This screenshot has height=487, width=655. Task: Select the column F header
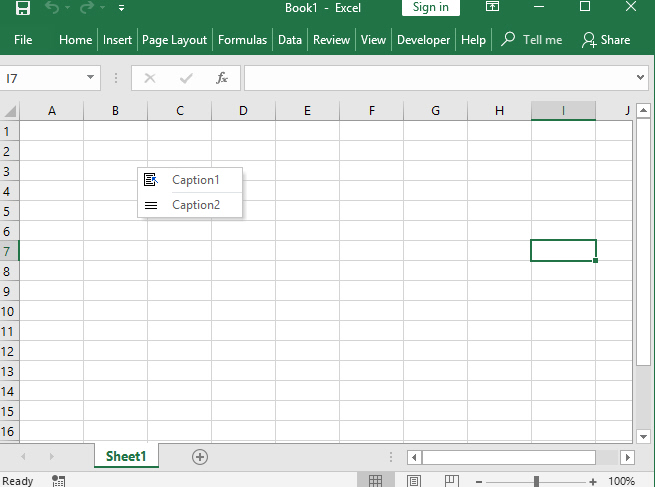coord(371,111)
